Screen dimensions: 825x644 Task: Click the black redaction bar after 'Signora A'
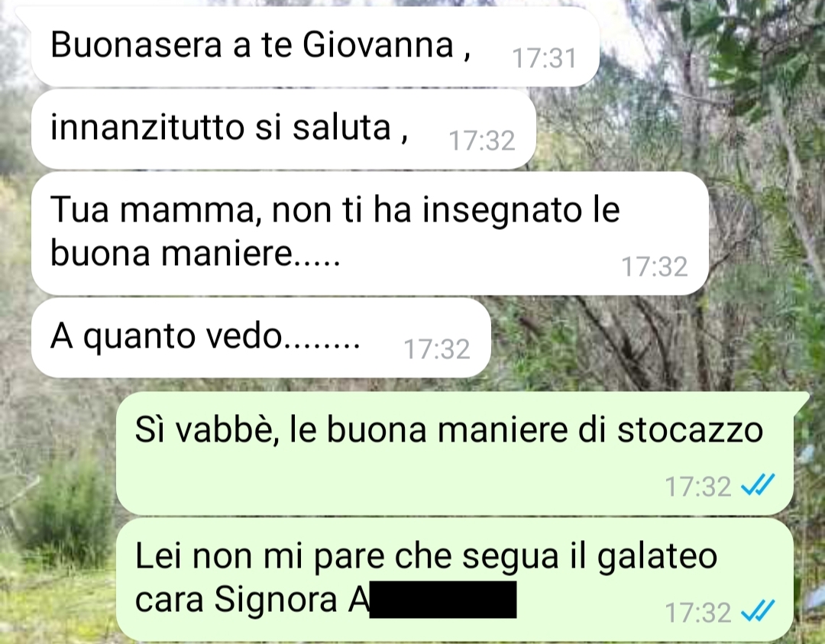(x=442, y=599)
